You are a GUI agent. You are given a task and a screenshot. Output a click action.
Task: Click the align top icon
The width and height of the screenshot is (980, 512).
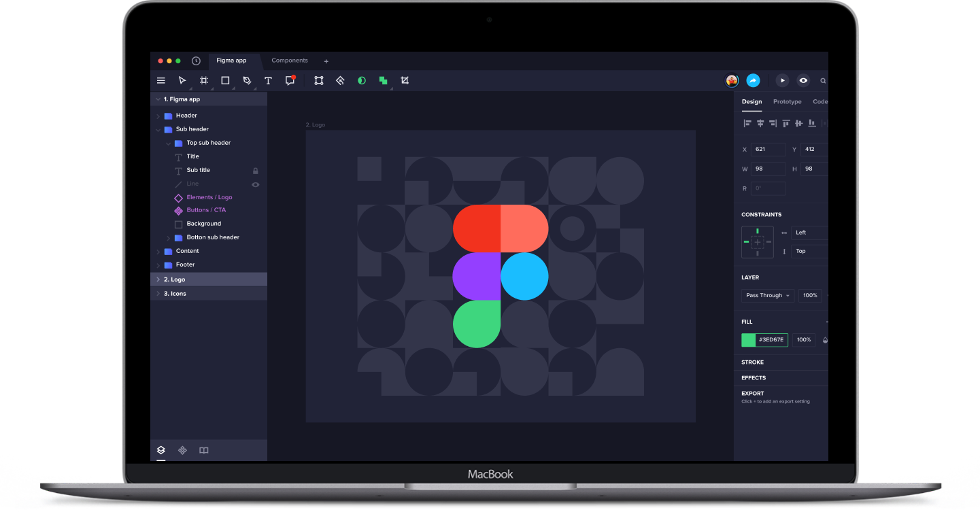pyautogui.click(x=786, y=123)
